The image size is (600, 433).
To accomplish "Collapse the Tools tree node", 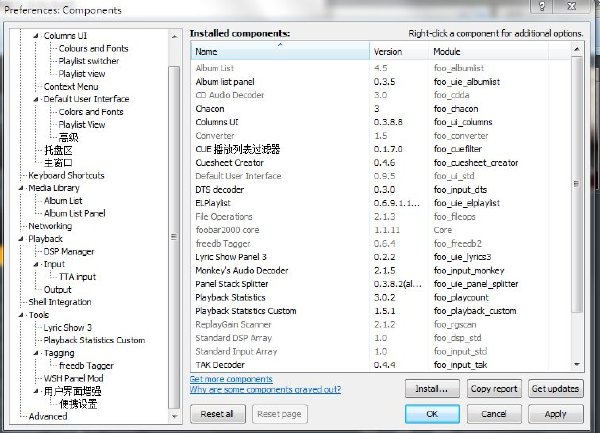I will [21, 315].
